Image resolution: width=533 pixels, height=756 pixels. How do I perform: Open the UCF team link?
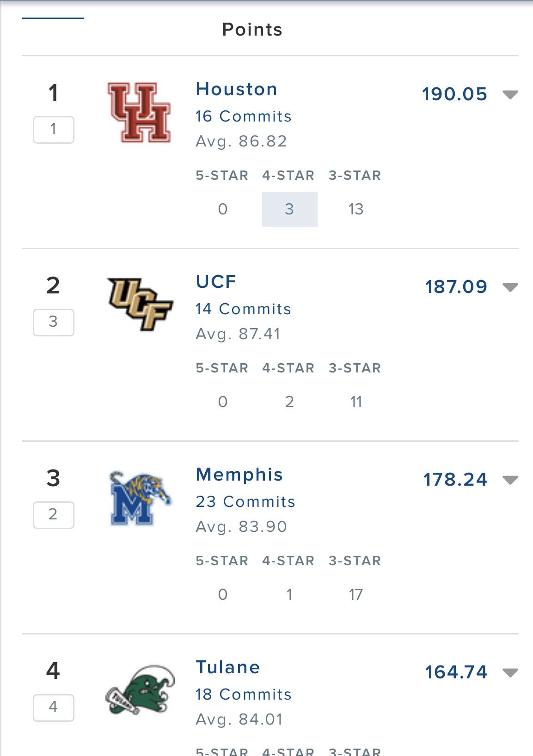[216, 282]
